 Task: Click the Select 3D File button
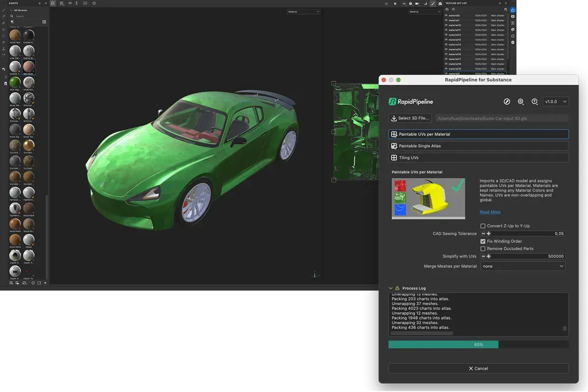coord(411,118)
